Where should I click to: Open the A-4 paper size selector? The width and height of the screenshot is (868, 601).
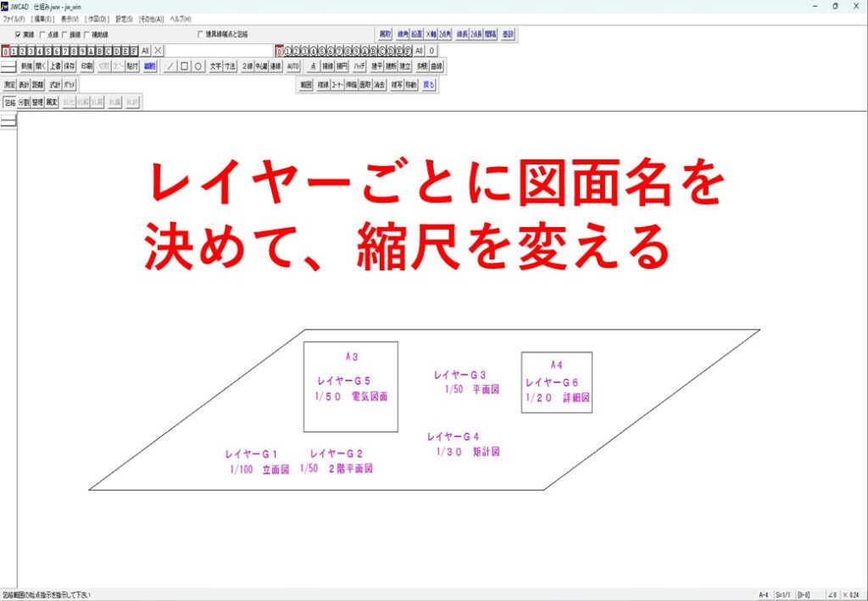764,595
